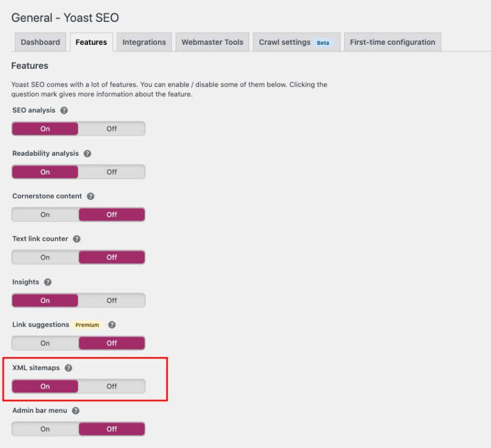This screenshot has height=448, width=491.
Task: Show help for Text link counter
Action: 77,239
